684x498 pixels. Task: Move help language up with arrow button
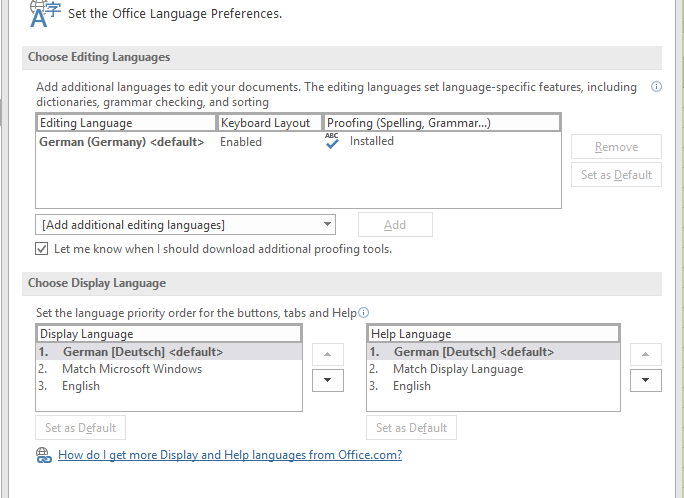(x=648, y=354)
